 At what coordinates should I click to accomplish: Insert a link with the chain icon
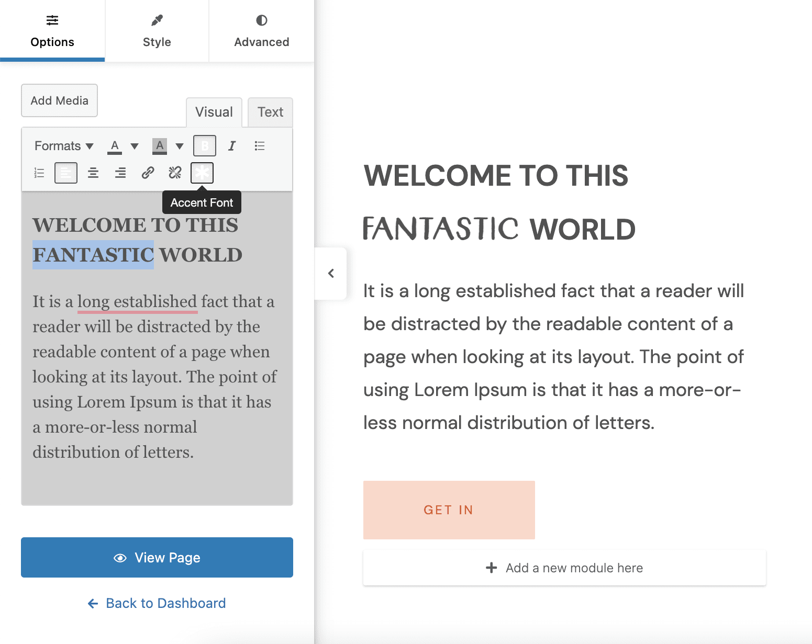click(148, 173)
